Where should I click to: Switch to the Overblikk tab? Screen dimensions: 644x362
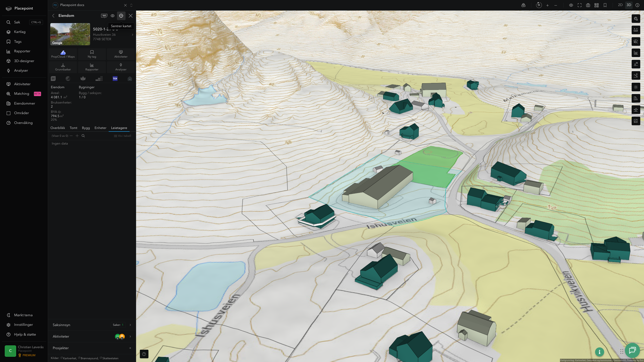(x=58, y=128)
